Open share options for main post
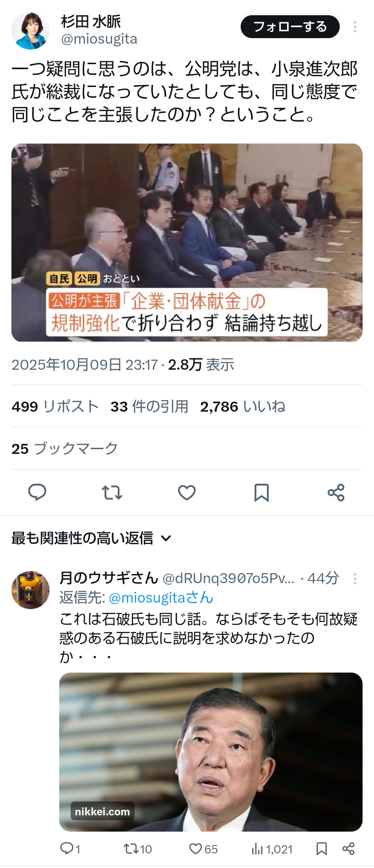This screenshot has width=374, height=868. click(x=336, y=492)
